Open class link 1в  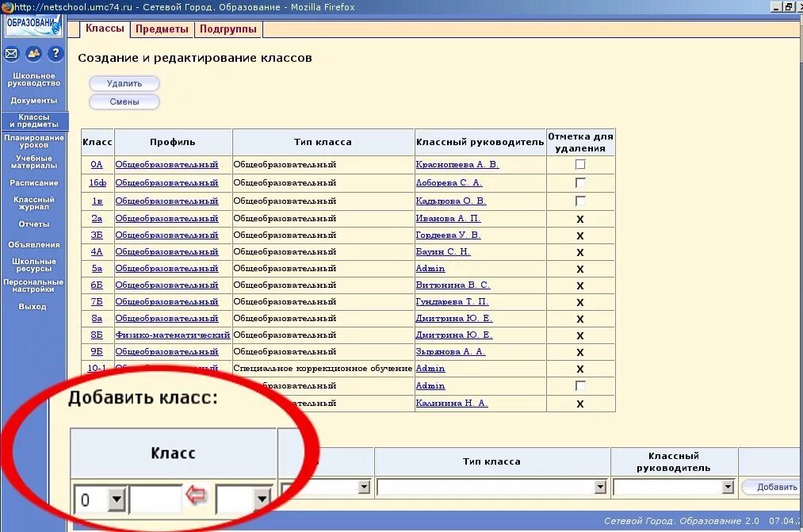[x=98, y=201]
